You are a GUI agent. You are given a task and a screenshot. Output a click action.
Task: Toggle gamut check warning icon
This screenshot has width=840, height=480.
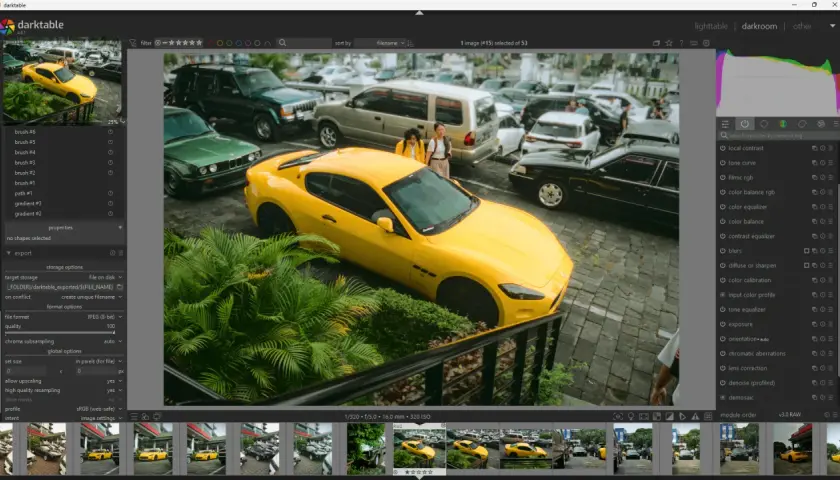click(695, 416)
